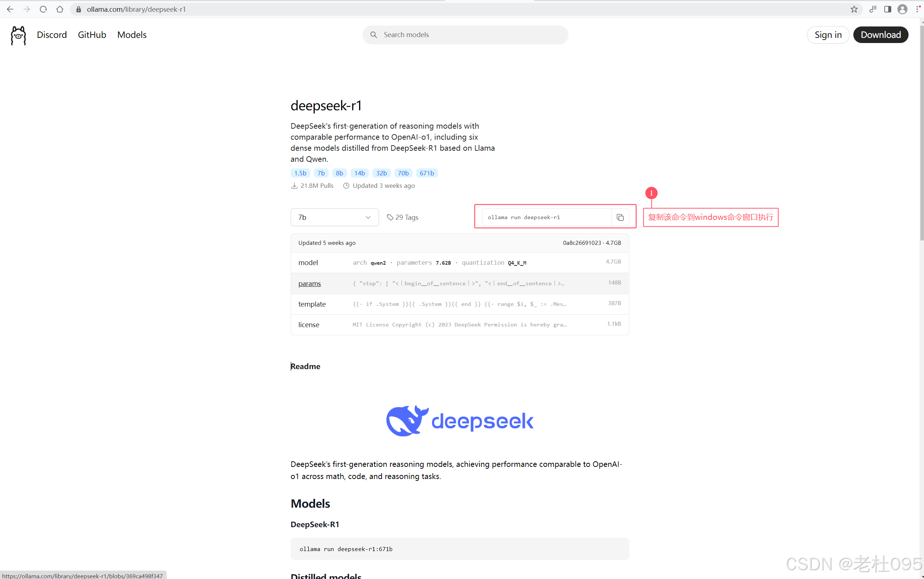Bookmark this page with star icon
Screen dimensions: 924x579
point(854,9)
